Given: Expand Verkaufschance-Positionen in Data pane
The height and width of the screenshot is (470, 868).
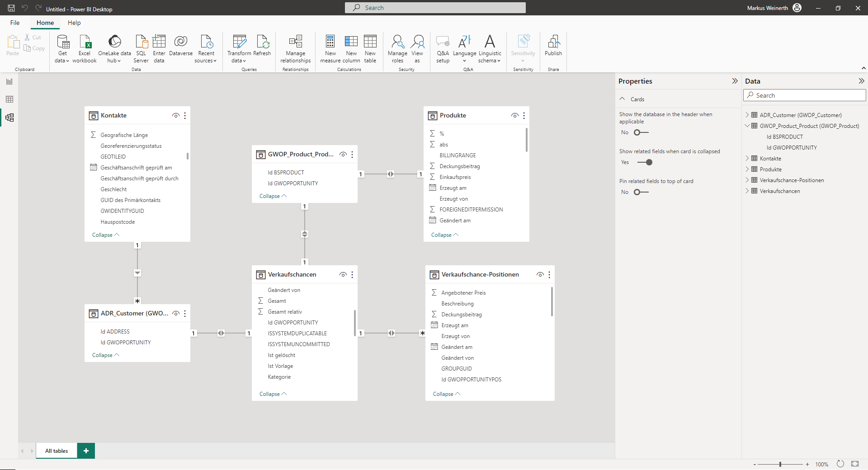Looking at the screenshot, I should [747, 180].
